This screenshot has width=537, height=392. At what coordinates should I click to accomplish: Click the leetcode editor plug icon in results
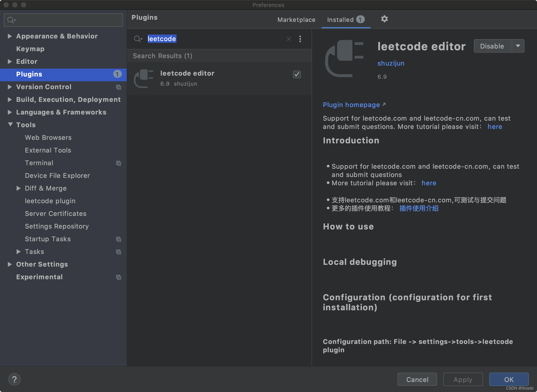[144, 78]
